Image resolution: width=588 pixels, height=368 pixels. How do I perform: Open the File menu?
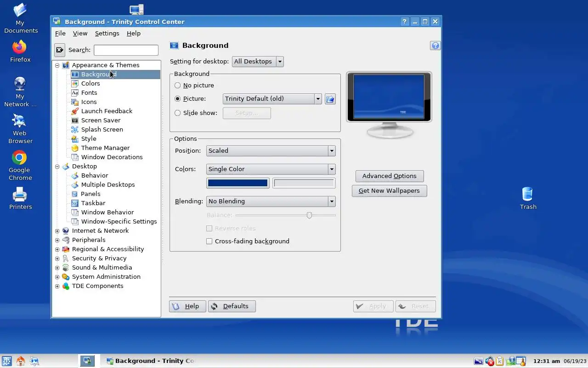(x=60, y=34)
